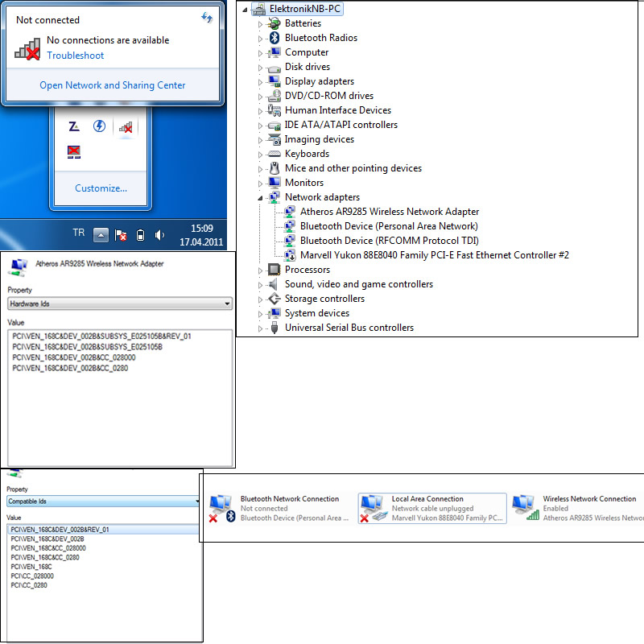Select System devices in the device tree
644x644 pixels.
tap(317, 313)
